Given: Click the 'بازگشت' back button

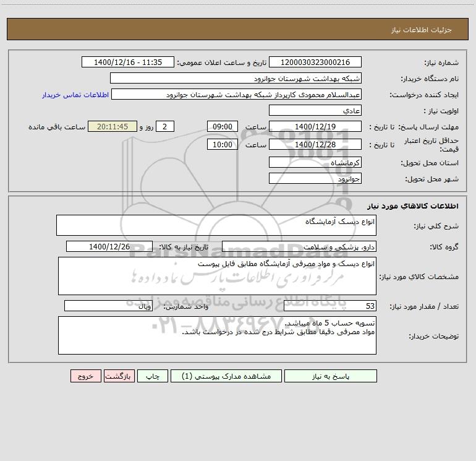Looking at the screenshot, I should click(119, 376).
